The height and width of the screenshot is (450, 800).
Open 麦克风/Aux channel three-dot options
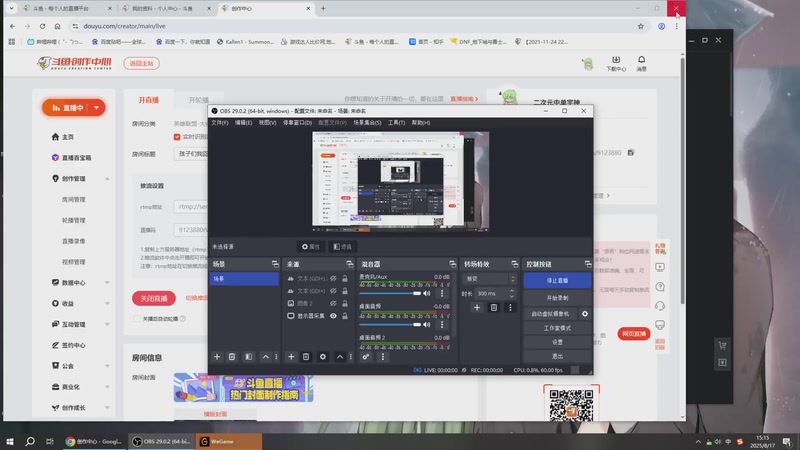point(442,293)
